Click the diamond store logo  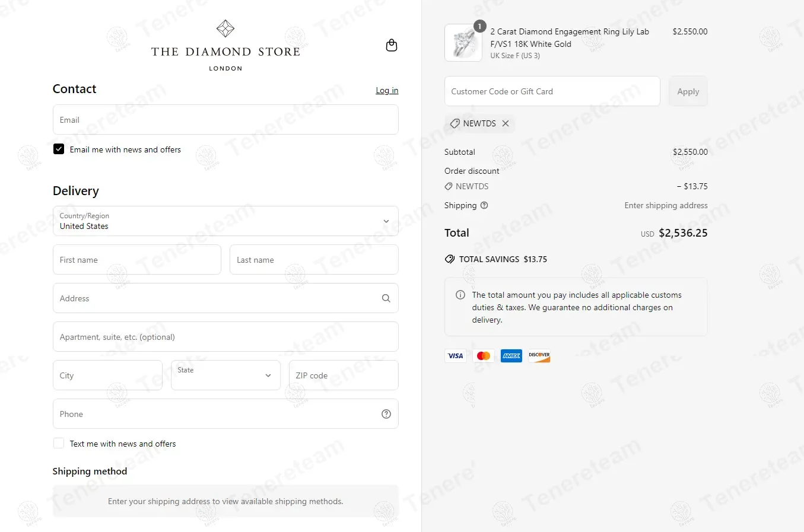(225, 46)
